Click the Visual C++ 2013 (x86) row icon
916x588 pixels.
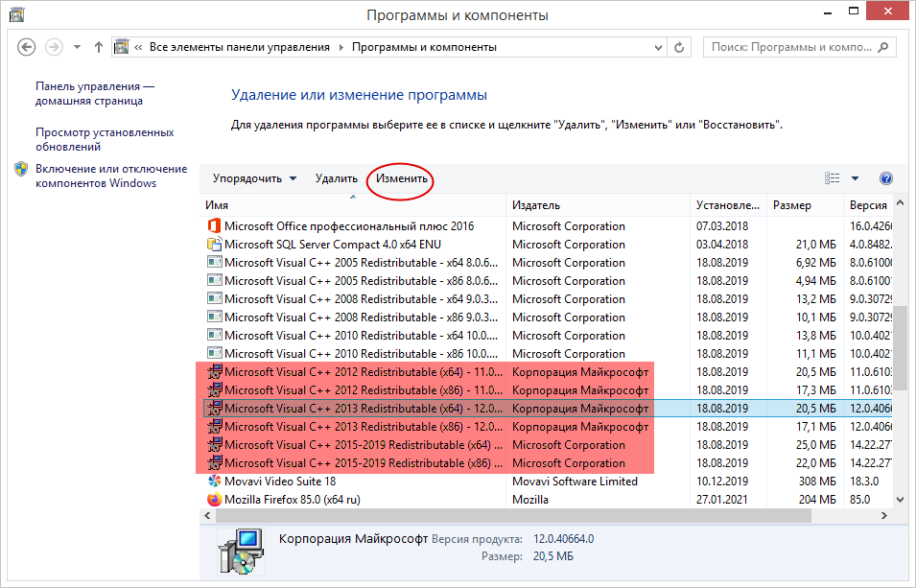(x=215, y=426)
